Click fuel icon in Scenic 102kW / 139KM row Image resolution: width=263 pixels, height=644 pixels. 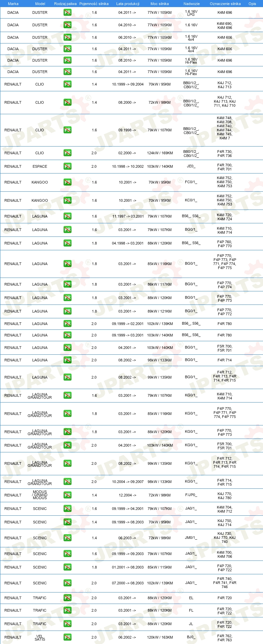click(68, 583)
